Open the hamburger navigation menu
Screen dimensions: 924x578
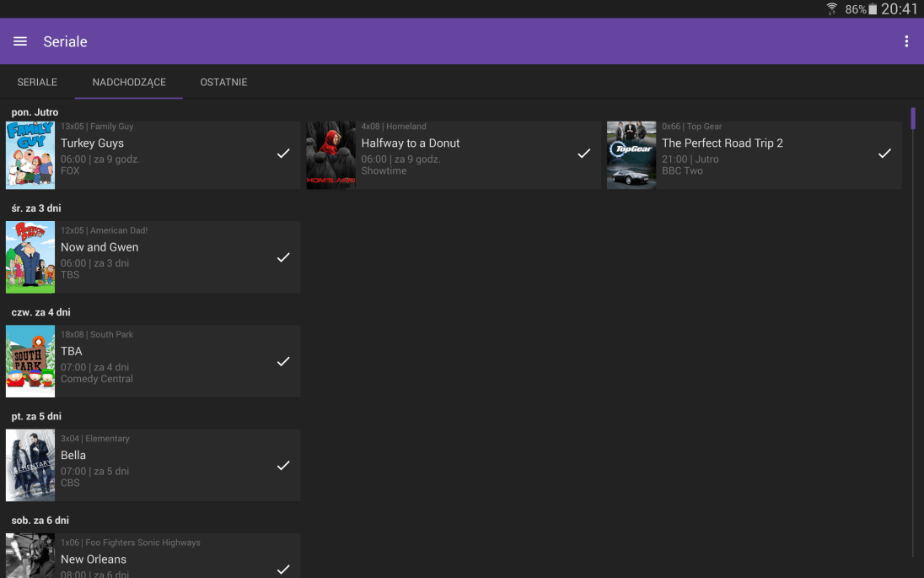20,41
